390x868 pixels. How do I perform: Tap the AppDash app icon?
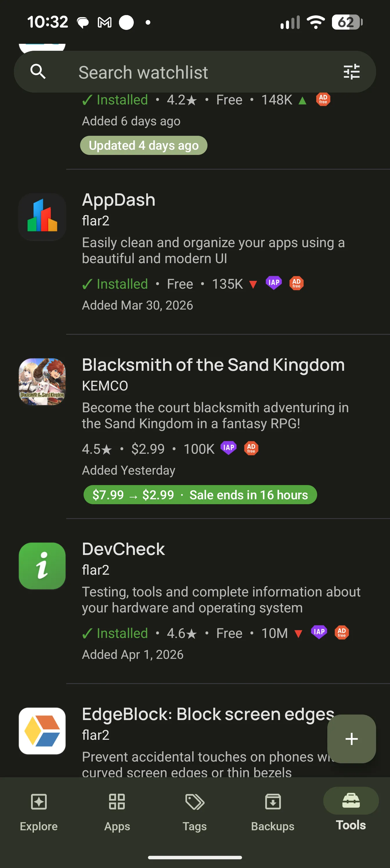pyautogui.click(x=42, y=217)
